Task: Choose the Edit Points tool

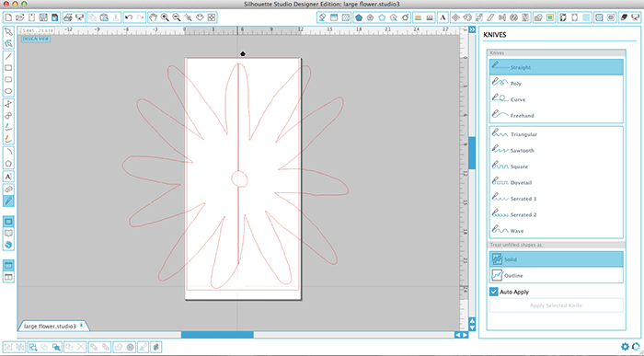Action: click(x=8, y=43)
